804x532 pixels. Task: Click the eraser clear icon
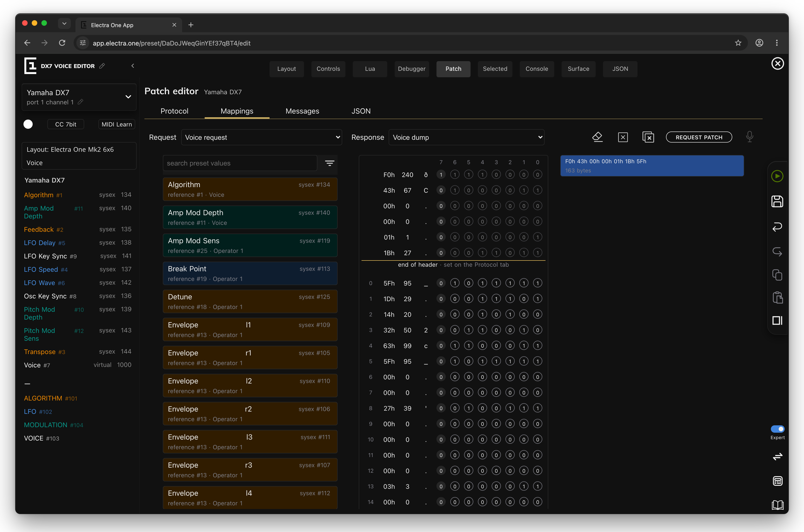597,137
